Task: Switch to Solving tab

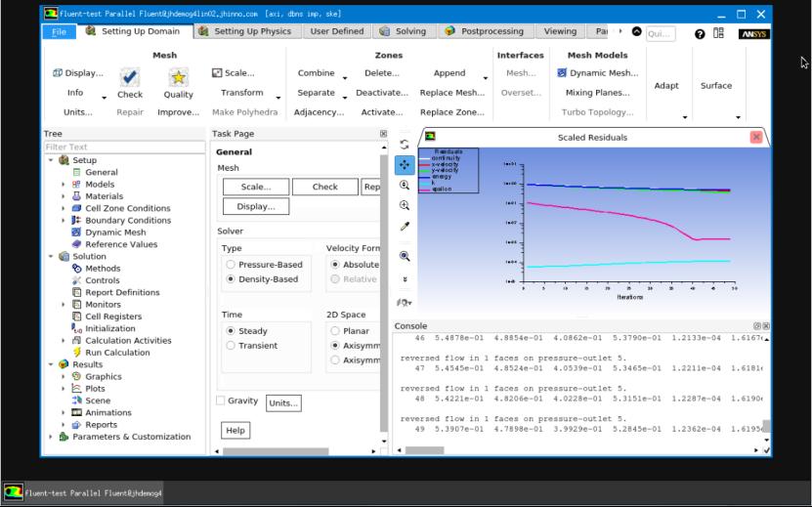Action: point(404,31)
